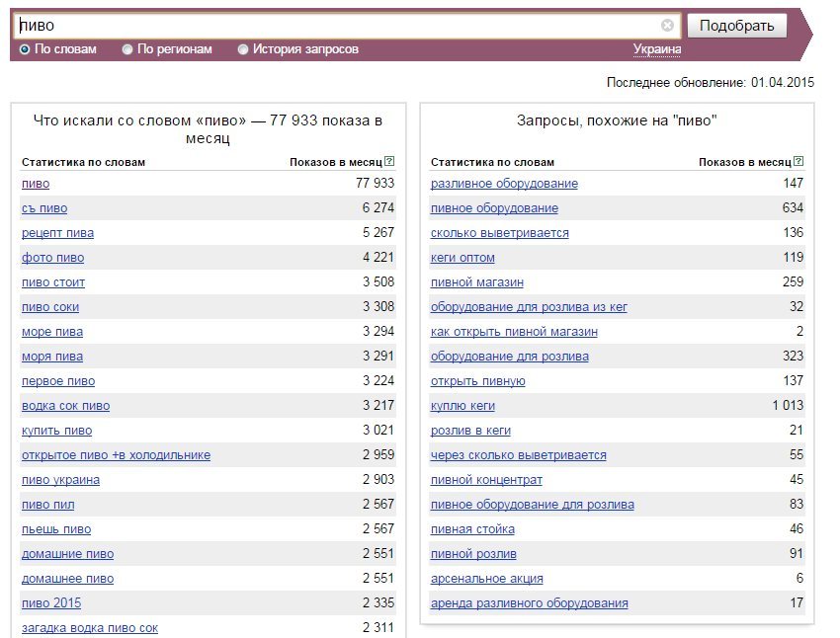Follow the 'пивной концентрат' link
Image resolution: width=840 pixels, height=638 pixels.
[x=486, y=480]
